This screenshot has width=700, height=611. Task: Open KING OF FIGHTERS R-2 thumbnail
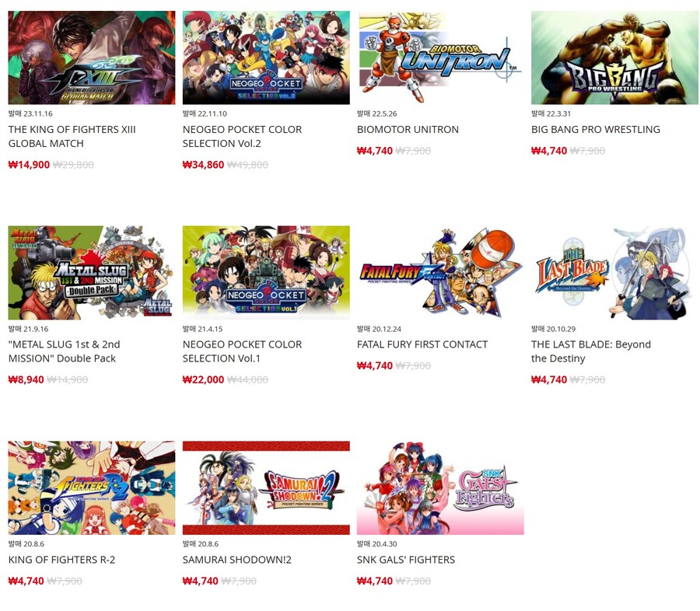pos(92,488)
